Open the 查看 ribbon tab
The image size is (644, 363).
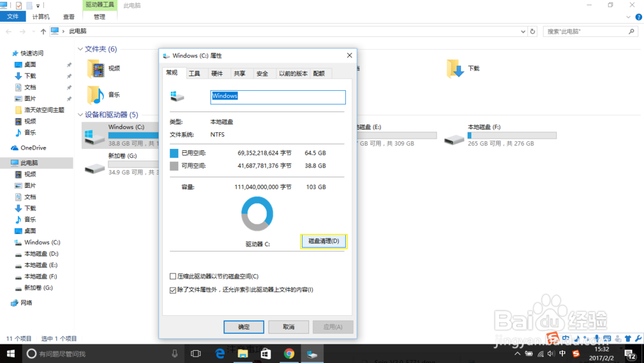[x=69, y=17]
